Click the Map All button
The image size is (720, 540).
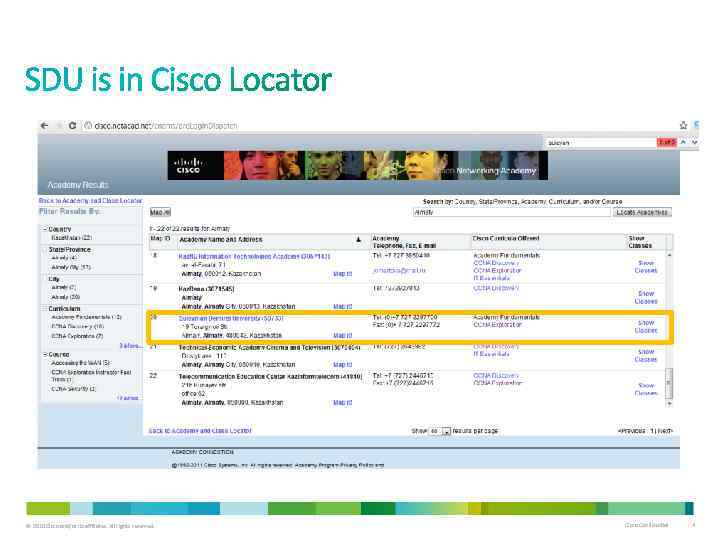click(x=160, y=212)
